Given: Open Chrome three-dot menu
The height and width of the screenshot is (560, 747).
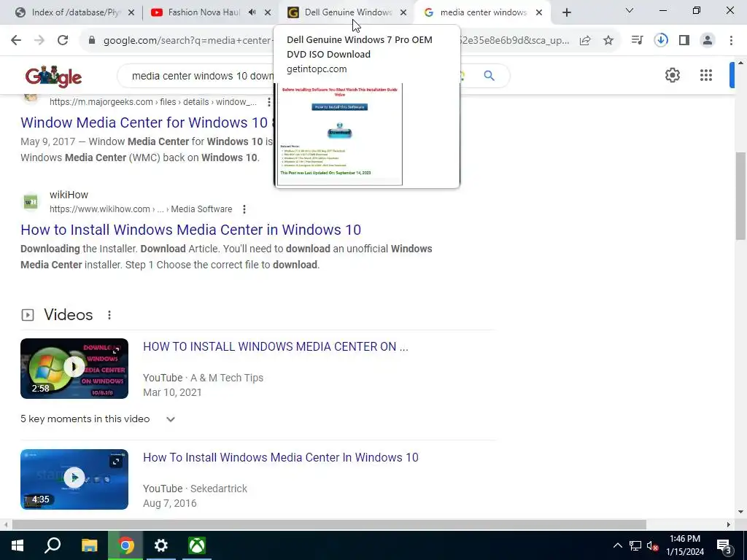Looking at the screenshot, I should point(731,41).
